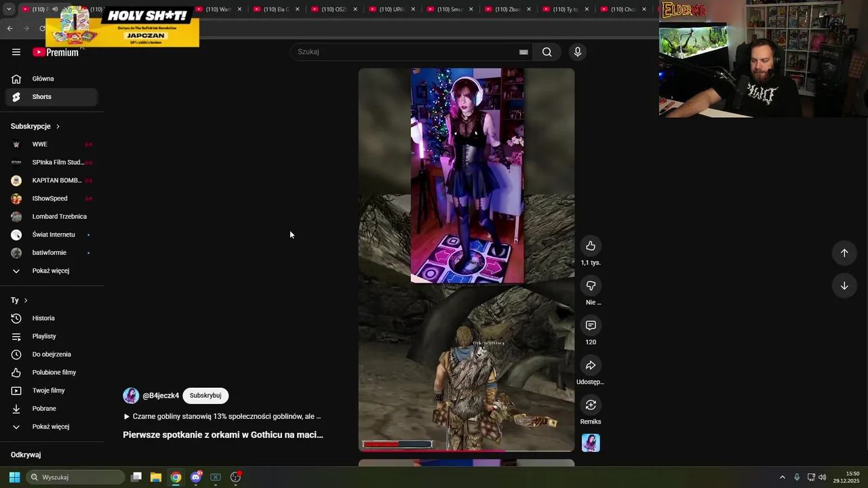Open @B4jeczk4 channel link
This screenshot has height=488, width=868.
(x=161, y=396)
